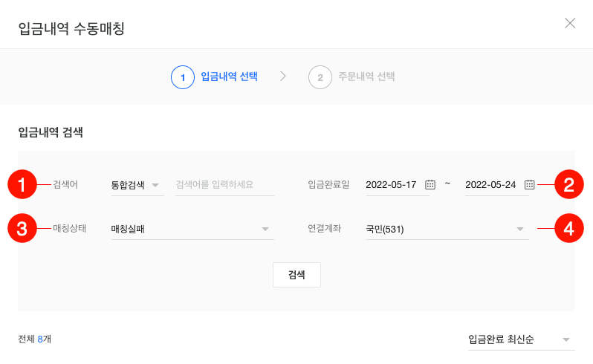This screenshot has height=364, width=593.
Task: Change the 입금완료 최신순 sort order dropdown
Action: tap(521, 339)
